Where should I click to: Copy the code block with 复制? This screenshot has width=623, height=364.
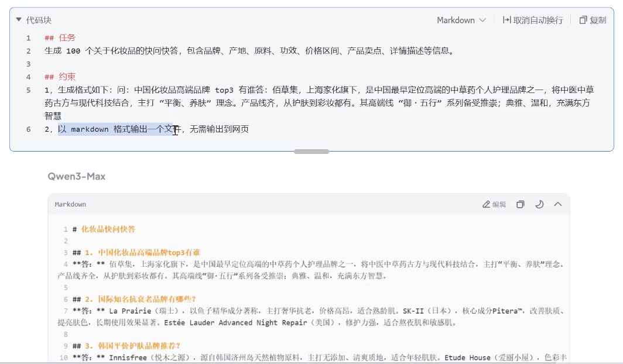pyautogui.click(x=593, y=20)
